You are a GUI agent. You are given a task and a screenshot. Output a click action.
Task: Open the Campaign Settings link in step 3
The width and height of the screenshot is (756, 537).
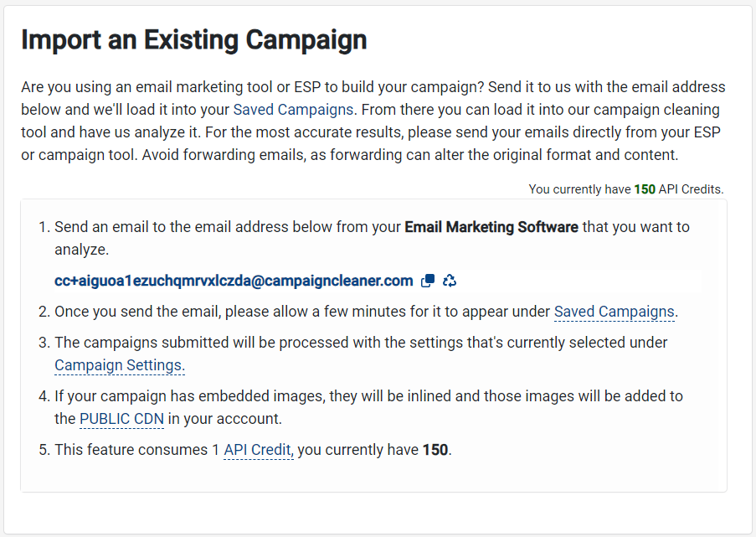(x=118, y=365)
